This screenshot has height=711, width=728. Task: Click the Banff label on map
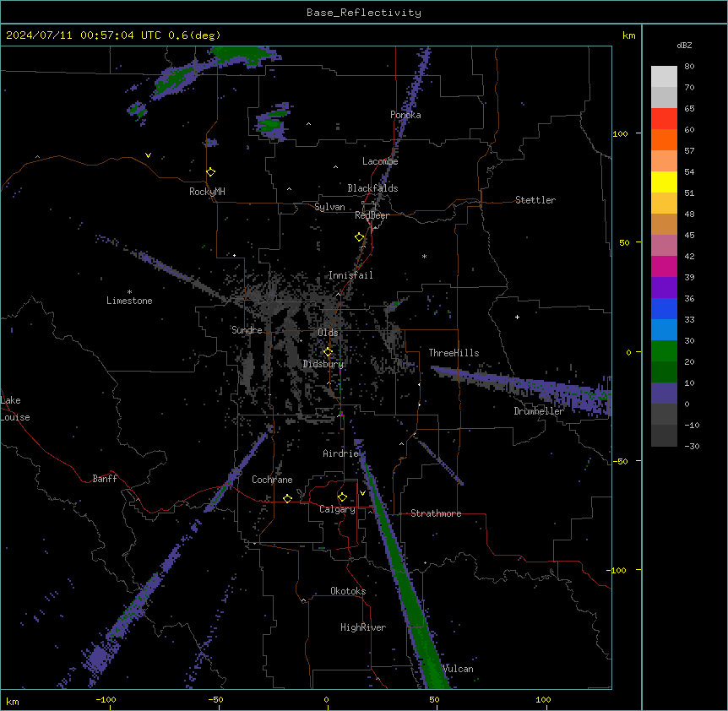coord(105,479)
